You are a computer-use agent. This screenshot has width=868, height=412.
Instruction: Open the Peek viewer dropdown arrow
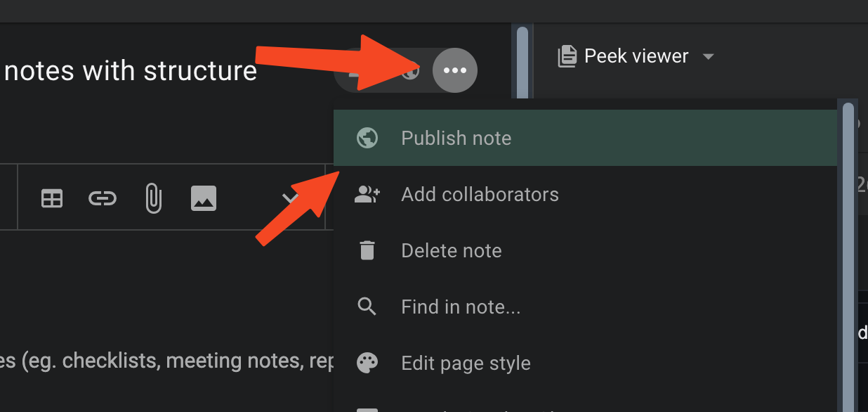[x=709, y=56]
